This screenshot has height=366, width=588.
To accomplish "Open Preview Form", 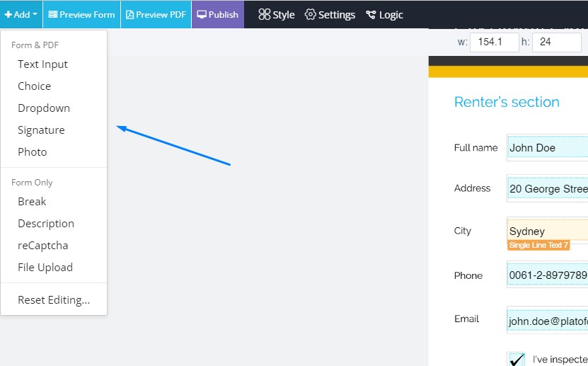I will coord(81,14).
